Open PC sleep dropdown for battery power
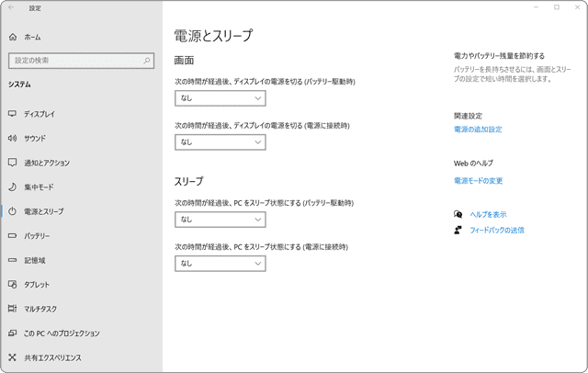The width and height of the screenshot is (588, 373). coord(220,220)
